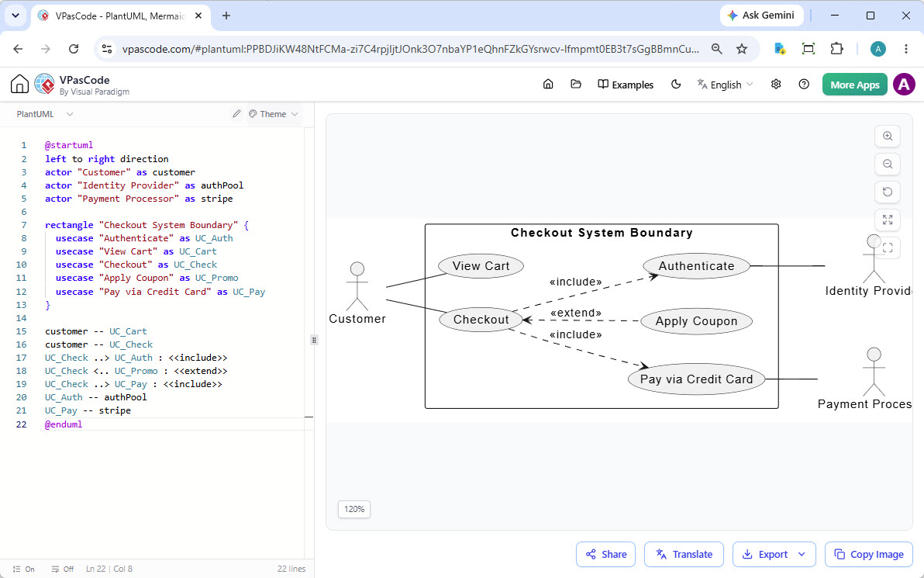The image size is (924, 578).
Task: Click the Ln 22 | Col 8 indicator
Action: [109, 569]
